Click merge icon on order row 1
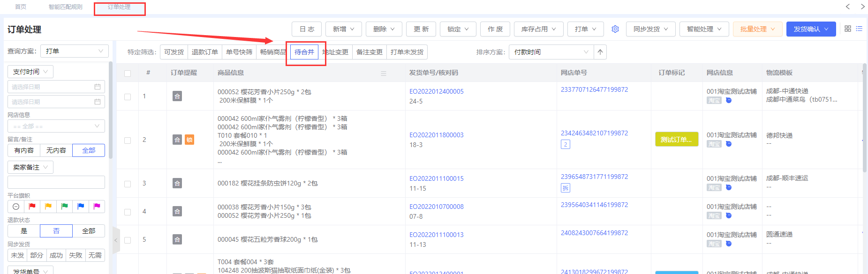 point(177,96)
